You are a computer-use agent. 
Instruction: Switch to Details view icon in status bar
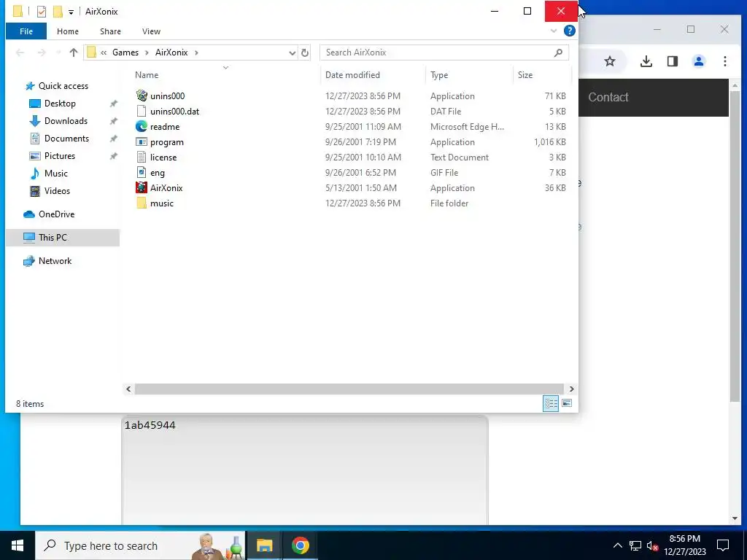click(x=551, y=403)
